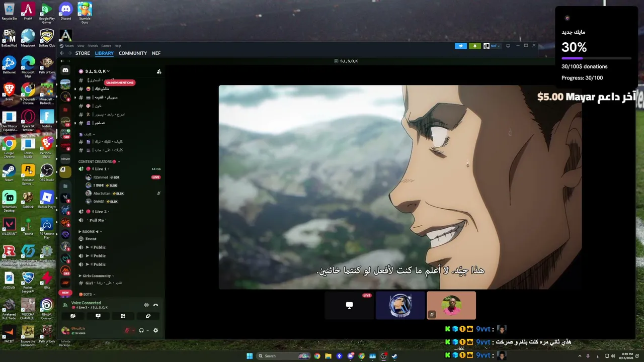
Task: Open the Recycle Bin
Action: pyautogui.click(x=9, y=12)
